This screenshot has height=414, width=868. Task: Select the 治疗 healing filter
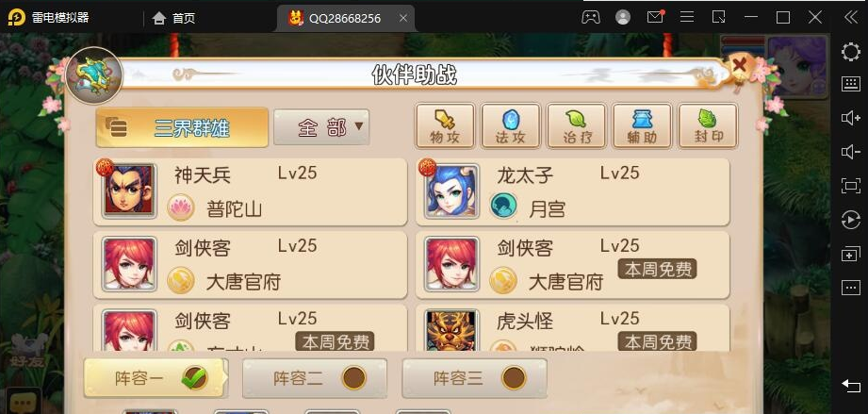(x=576, y=126)
